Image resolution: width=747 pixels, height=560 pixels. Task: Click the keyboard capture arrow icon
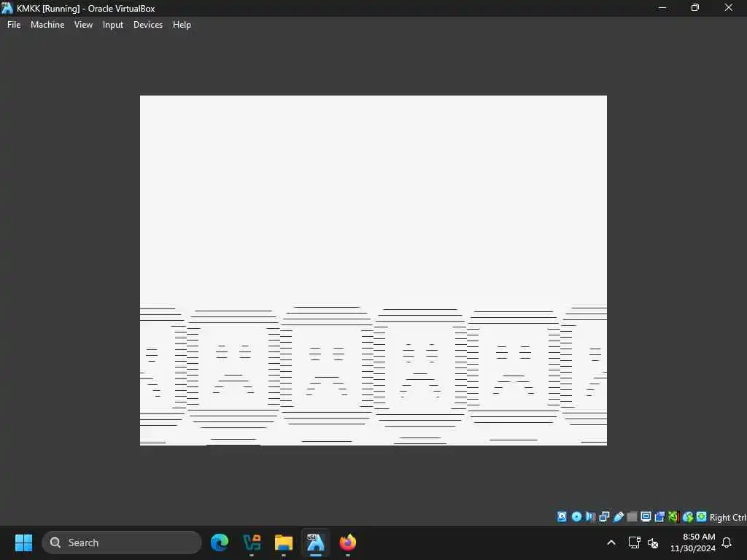pos(701,517)
